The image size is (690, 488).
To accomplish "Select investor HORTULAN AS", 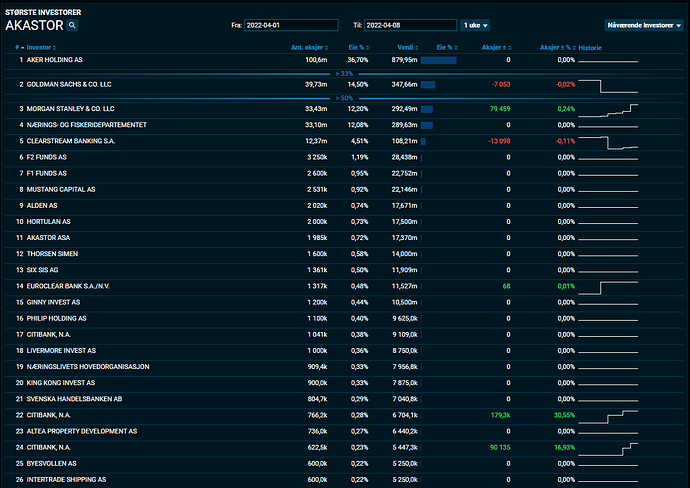I will click(48, 222).
